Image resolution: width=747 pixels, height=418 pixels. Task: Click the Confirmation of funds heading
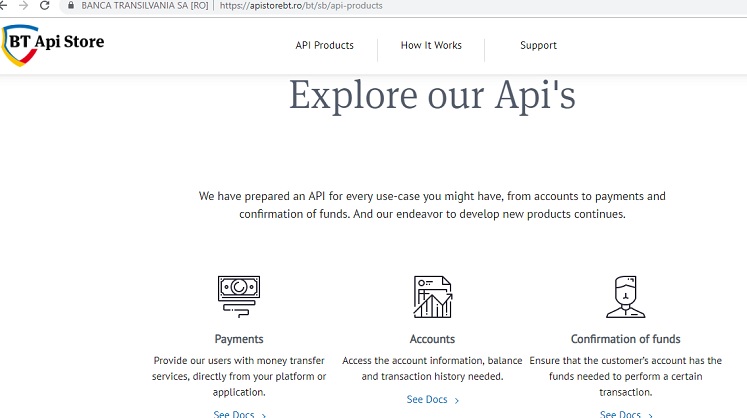626,339
